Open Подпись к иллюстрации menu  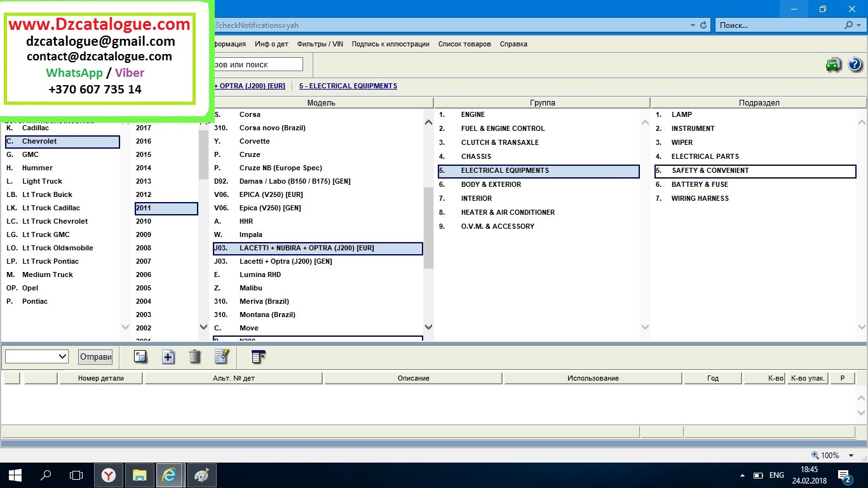[x=391, y=44]
